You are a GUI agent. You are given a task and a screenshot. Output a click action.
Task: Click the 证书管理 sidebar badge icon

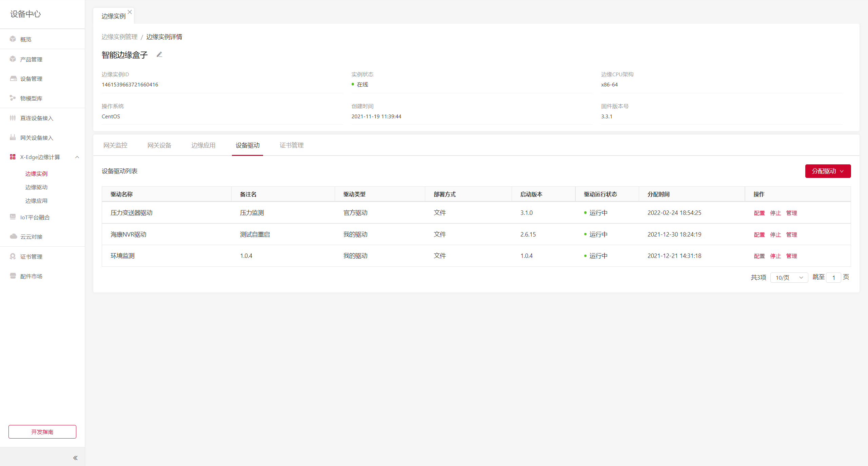[x=13, y=256]
